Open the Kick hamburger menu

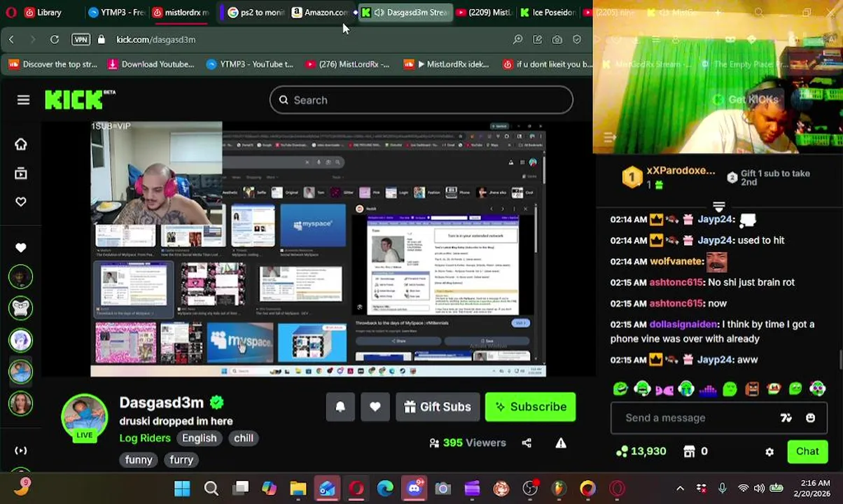tap(23, 100)
